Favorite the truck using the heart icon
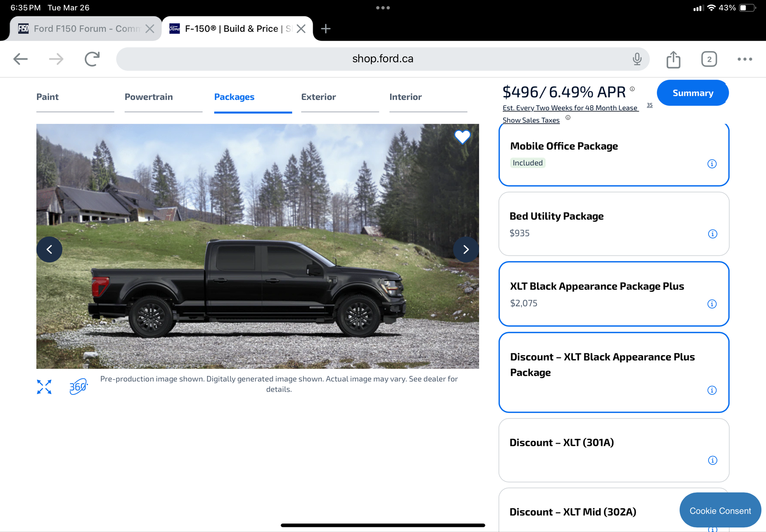The height and width of the screenshot is (532, 766). tap(462, 137)
